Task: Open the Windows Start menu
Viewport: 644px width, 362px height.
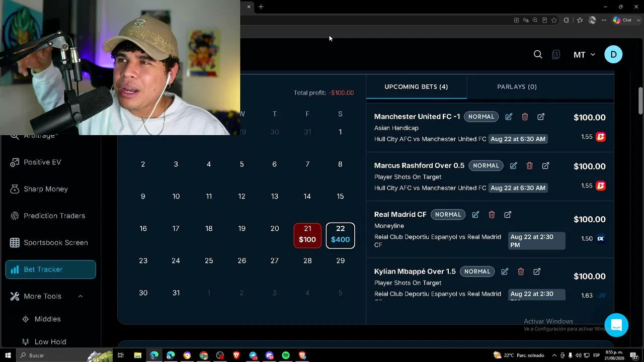Action: (8, 355)
